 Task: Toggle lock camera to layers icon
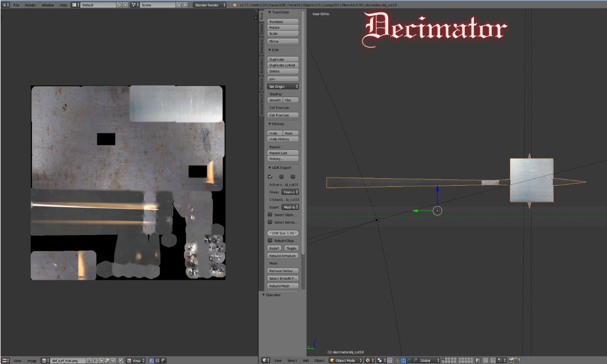tap(478, 360)
